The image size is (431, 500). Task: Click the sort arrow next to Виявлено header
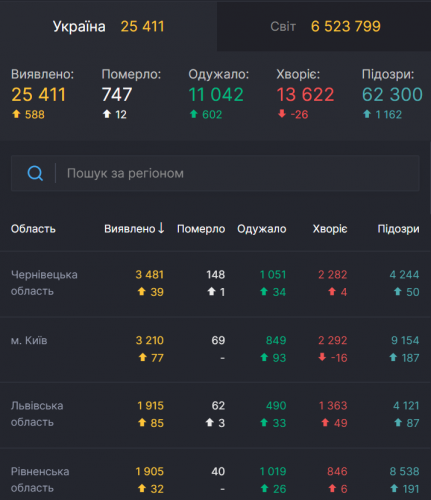(161, 228)
